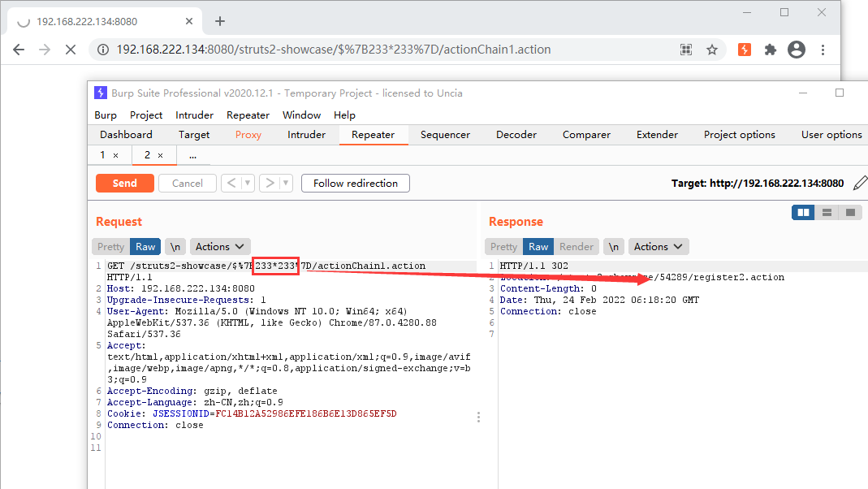Add a new Repeater tab with ellipsis

coord(192,156)
